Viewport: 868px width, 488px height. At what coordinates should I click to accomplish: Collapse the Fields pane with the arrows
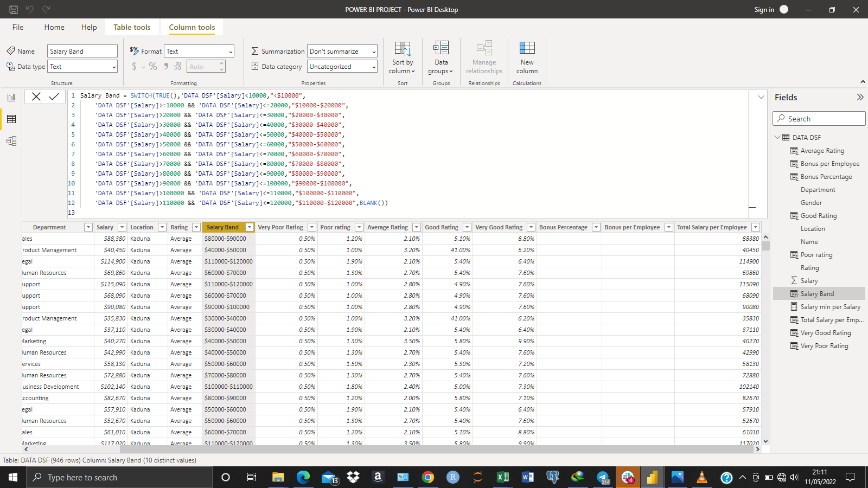pyautogui.click(x=860, y=97)
